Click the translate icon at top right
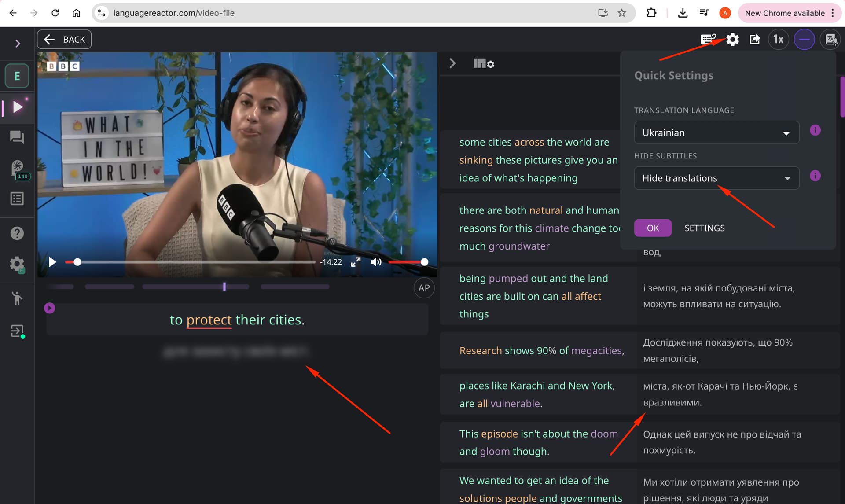Viewport: 845px width, 504px height. 830,40
